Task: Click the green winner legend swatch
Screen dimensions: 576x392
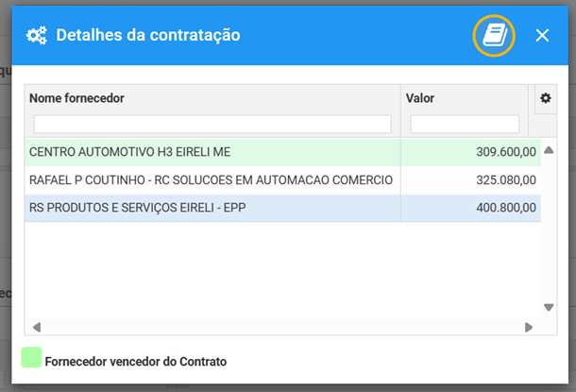Action: [31, 357]
